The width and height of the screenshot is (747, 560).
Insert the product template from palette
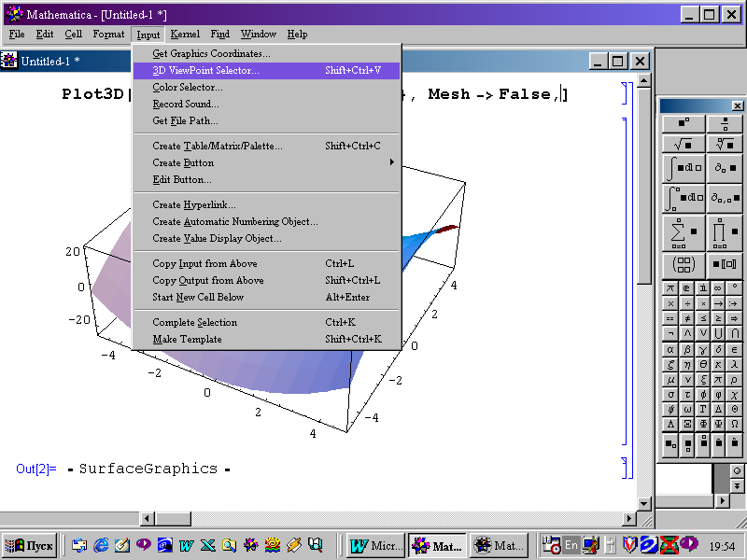pyautogui.click(x=725, y=232)
